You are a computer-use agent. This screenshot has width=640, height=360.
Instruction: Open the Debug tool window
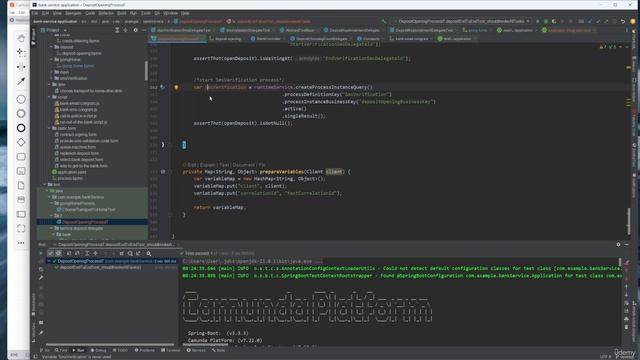(98, 350)
